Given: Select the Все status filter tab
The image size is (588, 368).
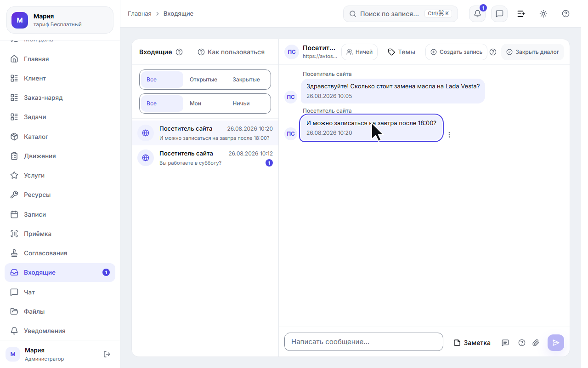Looking at the screenshot, I should pos(162,80).
